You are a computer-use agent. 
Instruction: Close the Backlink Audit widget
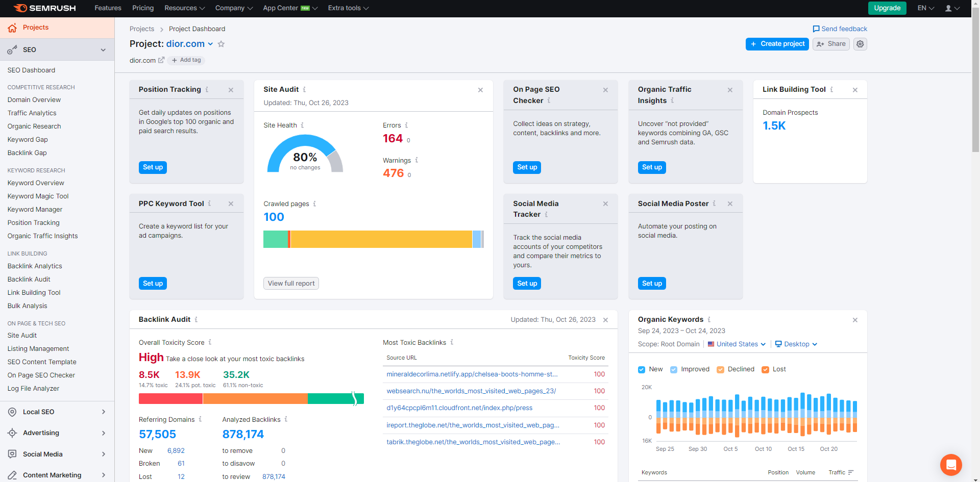click(605, 320)
